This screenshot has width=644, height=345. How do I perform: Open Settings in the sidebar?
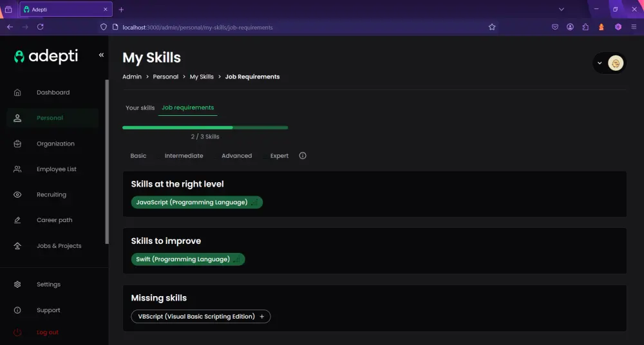53,284
